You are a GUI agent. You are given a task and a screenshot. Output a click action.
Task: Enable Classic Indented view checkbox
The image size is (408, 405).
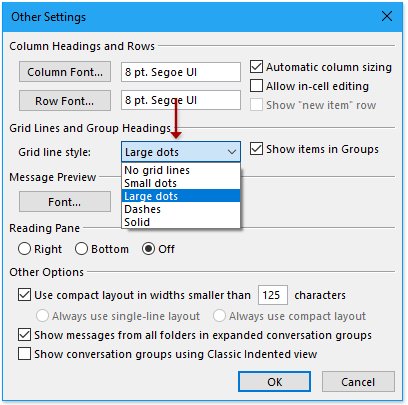(24, 354)
